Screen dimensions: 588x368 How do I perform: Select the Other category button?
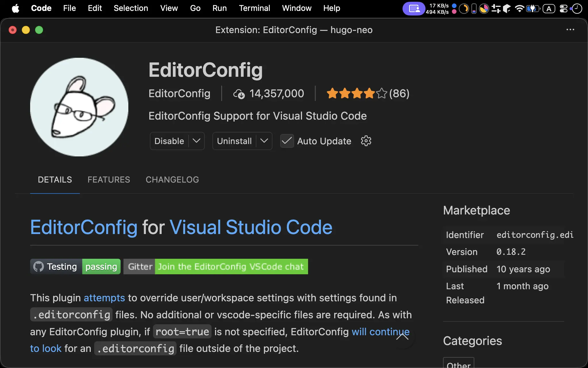[x=459, y=363]
